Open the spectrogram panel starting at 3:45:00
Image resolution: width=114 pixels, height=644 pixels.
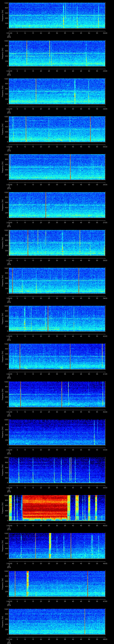click(x=57, y=546)
